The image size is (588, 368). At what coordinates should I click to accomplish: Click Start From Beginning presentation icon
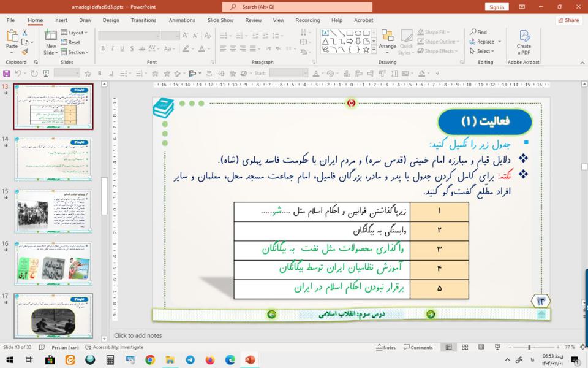[46, 73]
